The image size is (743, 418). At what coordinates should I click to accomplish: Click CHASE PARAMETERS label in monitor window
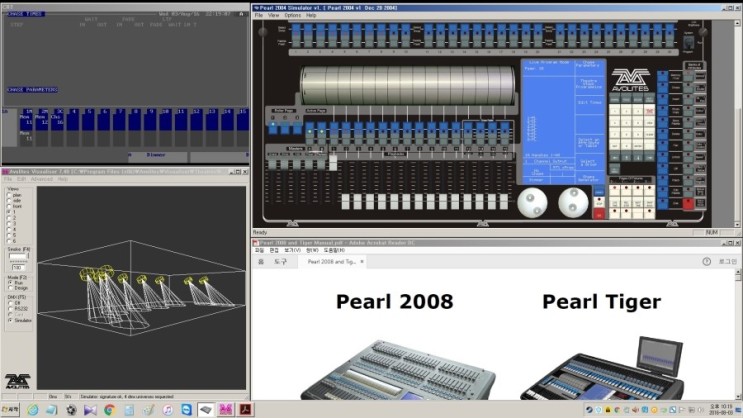tap(32, 90)
